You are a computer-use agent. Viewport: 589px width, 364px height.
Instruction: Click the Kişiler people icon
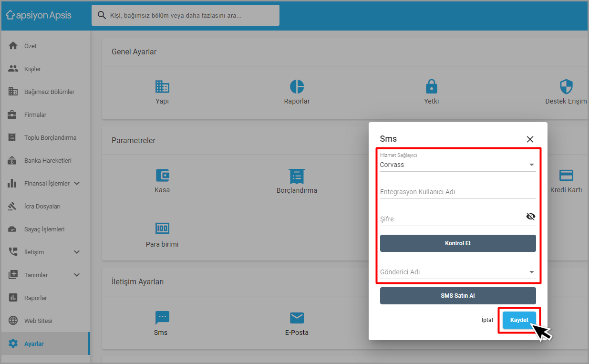13,69
